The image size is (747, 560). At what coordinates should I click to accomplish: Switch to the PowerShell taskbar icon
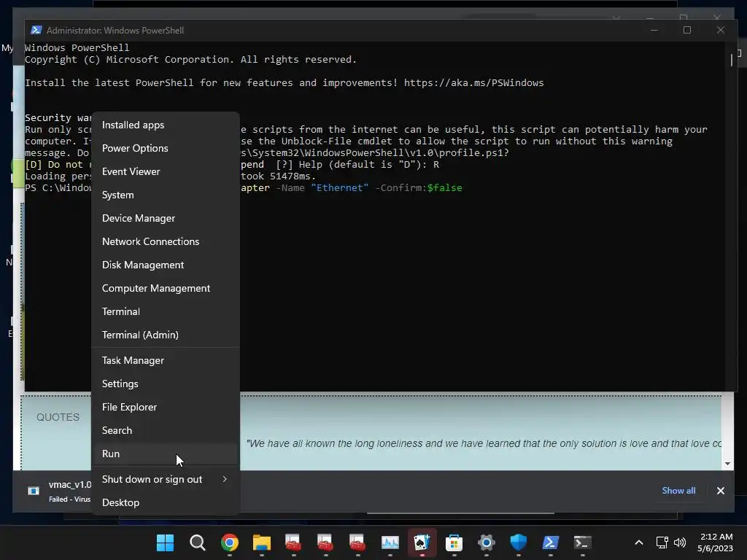550,542
